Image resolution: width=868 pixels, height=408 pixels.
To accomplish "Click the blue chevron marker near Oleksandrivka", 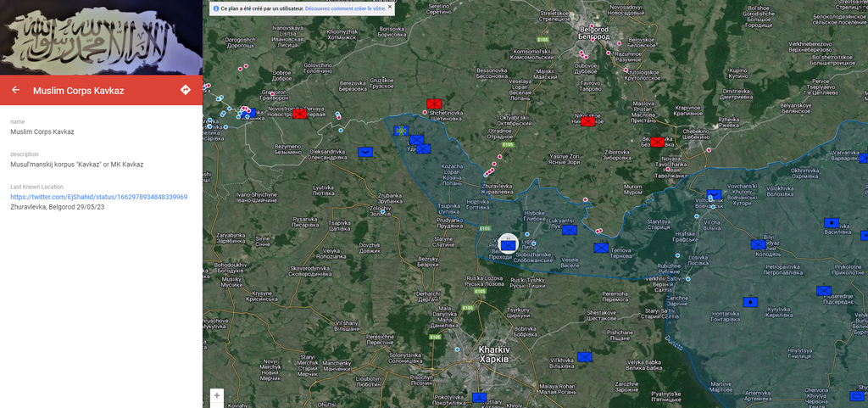I will pyautogui.click(x=365, y=153).
